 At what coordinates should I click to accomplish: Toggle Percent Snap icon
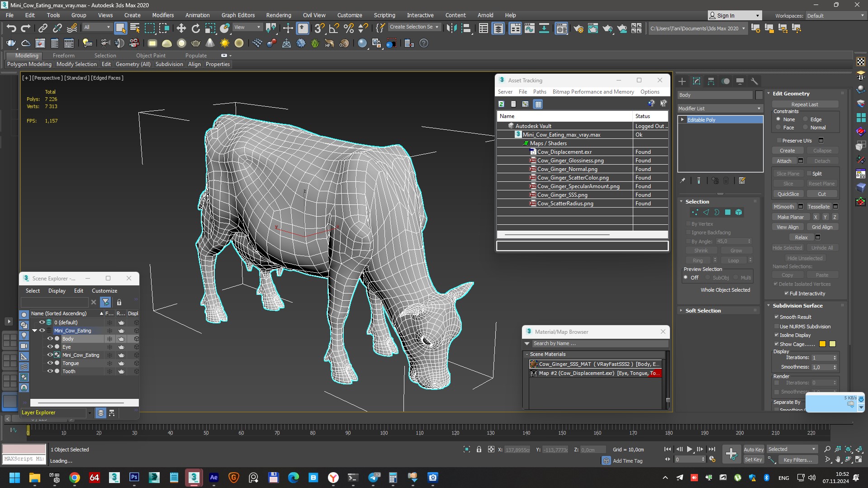[348, 28]
